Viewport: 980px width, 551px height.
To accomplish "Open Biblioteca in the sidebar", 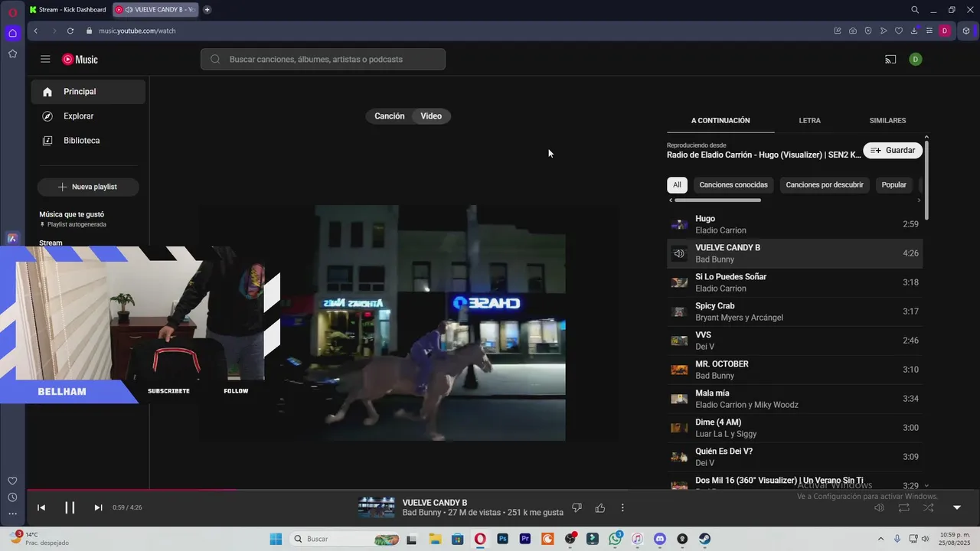I will (88, 141).
